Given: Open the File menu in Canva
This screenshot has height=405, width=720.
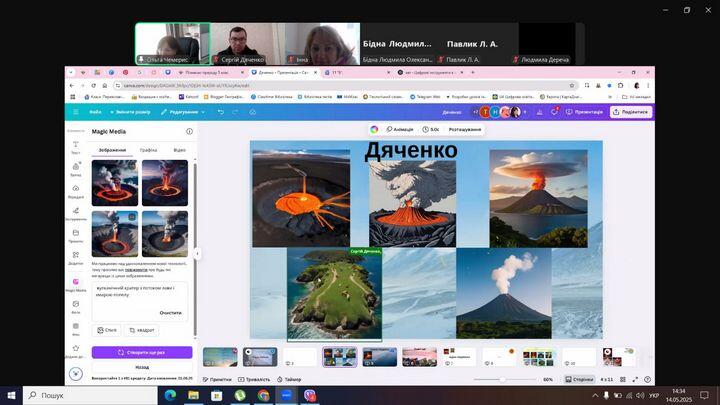Looking at the screenshot, I should click(96, 112).
